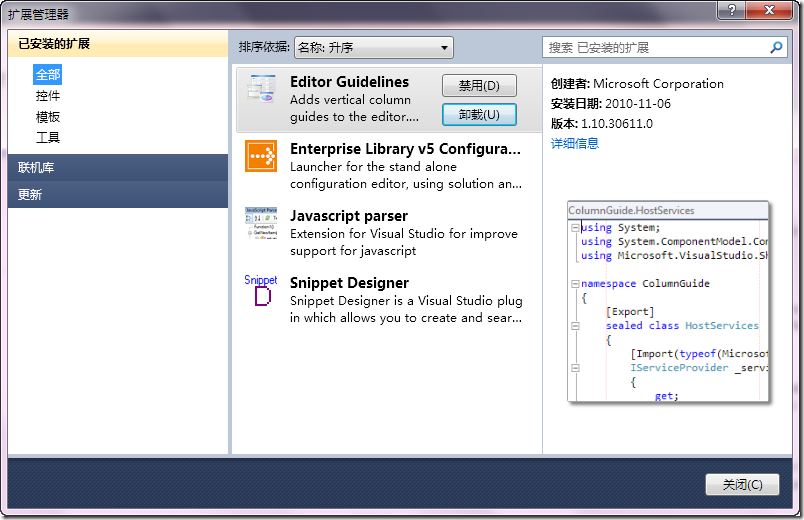Click the help question mark in title bar

[731, 9]
